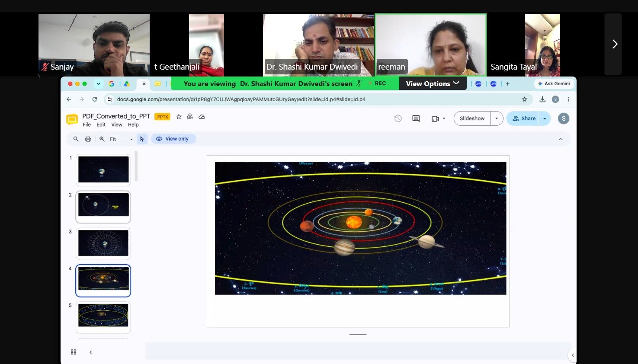Open the second Zoom browser tab

pyautogui.click(x=494, y=84)
